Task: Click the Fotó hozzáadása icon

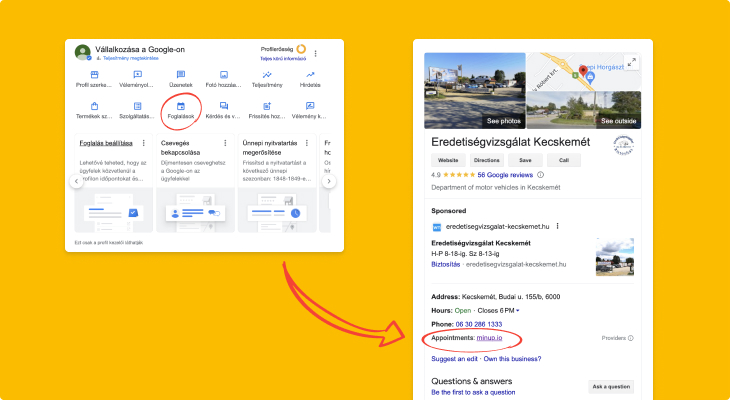Action: tap(224, 75)
